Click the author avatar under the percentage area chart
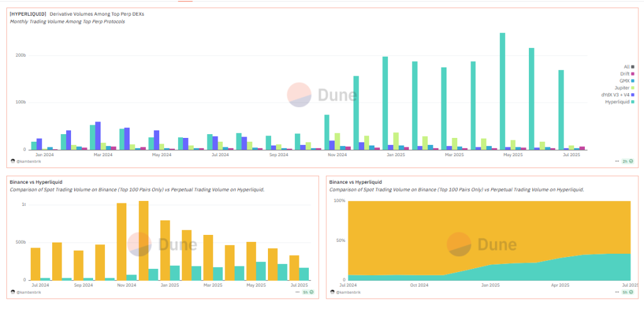This screenshot has width=644, height=313. 332,292
